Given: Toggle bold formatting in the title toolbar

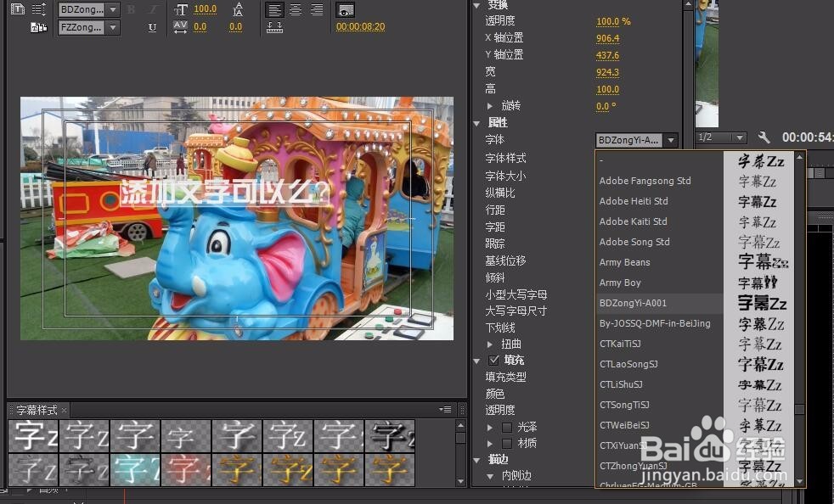Looking at the screenshot, I should point(131,9).
